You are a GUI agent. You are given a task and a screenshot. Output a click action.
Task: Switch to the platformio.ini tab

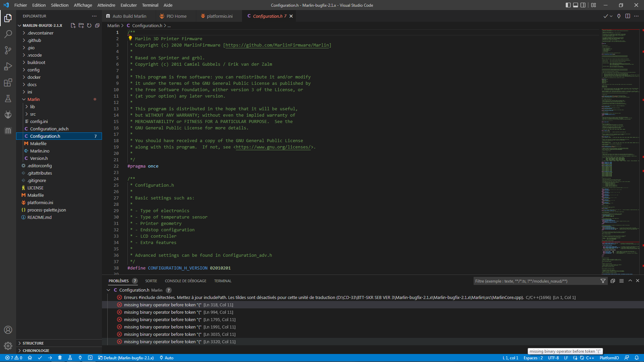pyautogui.click(x=219, y=16)
